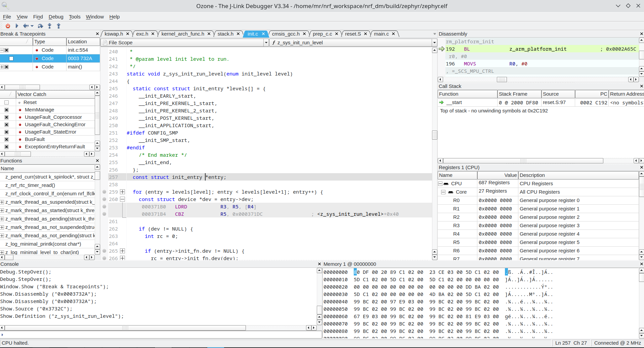The width and height of the screenshot is (644, 348).
Task: Click the green arrow beside __start in Call Stack
Action: click(441, 102)
